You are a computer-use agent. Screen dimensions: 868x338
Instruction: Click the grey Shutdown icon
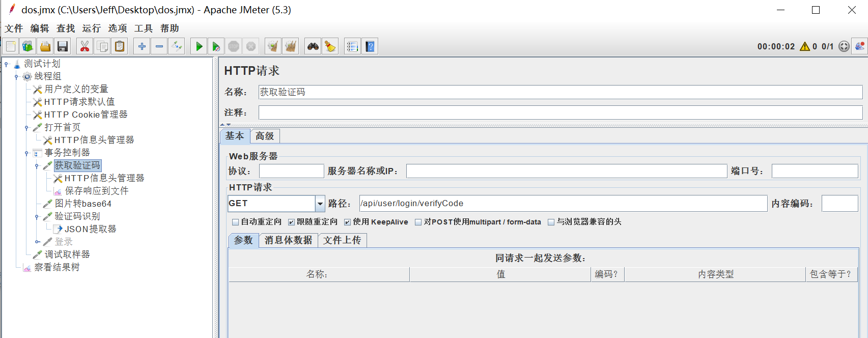pos(251,46)
